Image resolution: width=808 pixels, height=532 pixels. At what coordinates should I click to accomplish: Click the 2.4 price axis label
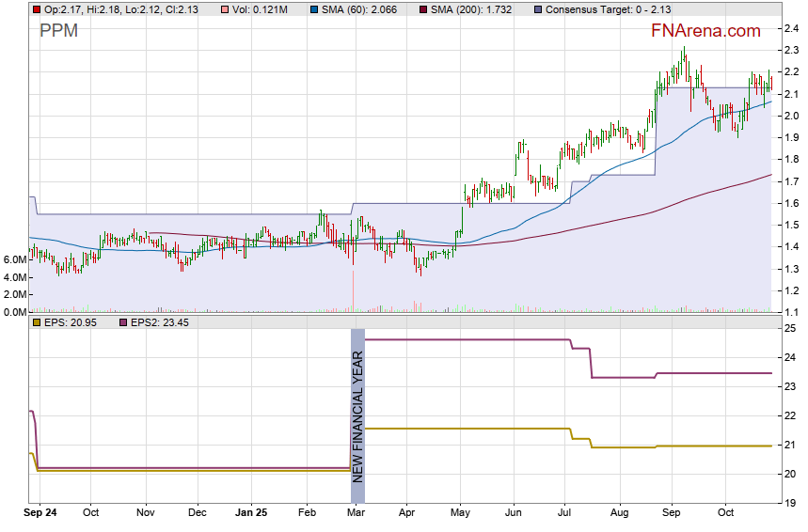[x=792, y=29]
